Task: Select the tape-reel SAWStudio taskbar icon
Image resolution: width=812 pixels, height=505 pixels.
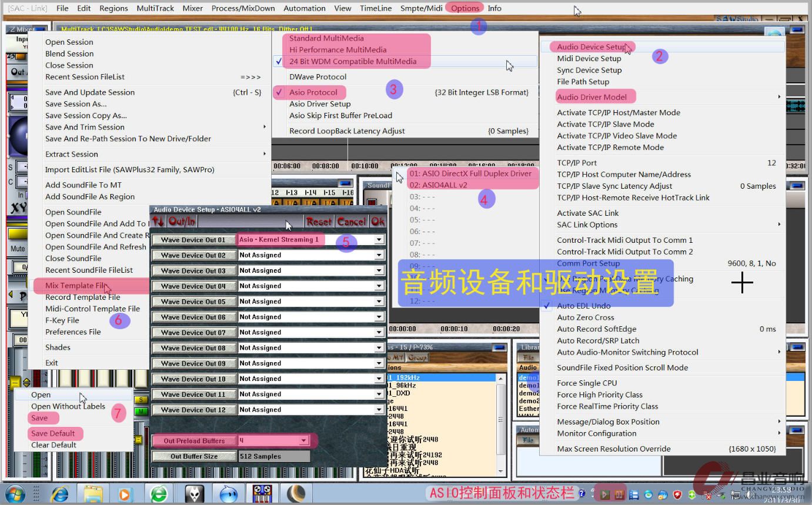Action: (x=262, y=493)
